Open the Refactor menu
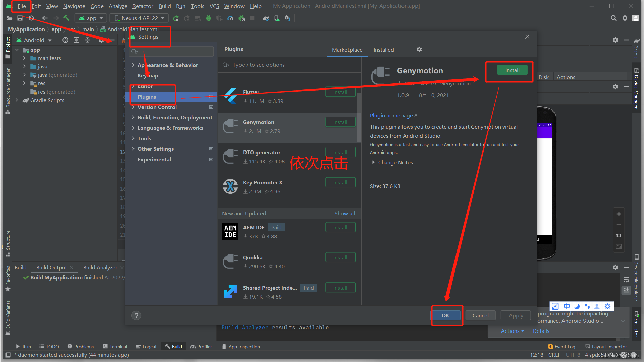The height and width of the screenshot is (362, 644). pos(143,6)
